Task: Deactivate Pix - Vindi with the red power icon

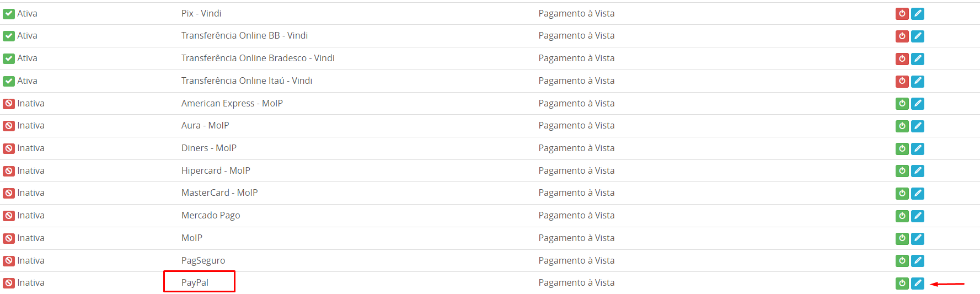Action: (902, 14)
